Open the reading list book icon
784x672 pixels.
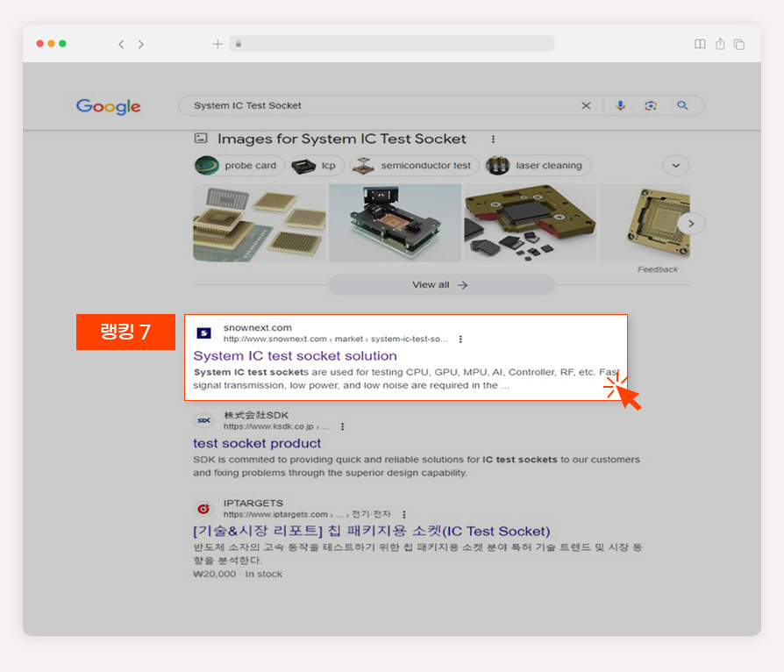[x=700, y=44]
